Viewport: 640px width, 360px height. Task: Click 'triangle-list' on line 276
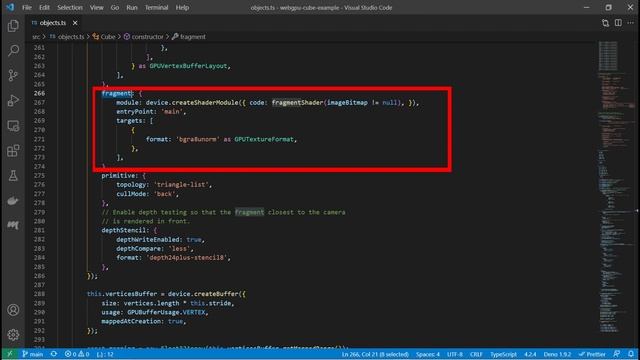pos(181,184)
